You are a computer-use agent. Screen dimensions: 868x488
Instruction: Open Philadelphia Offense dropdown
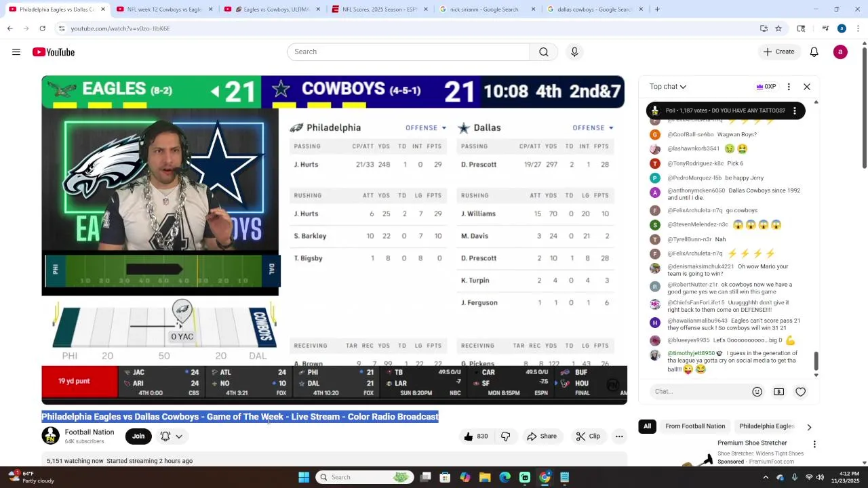pyautogui.click(x=426, y=128)
